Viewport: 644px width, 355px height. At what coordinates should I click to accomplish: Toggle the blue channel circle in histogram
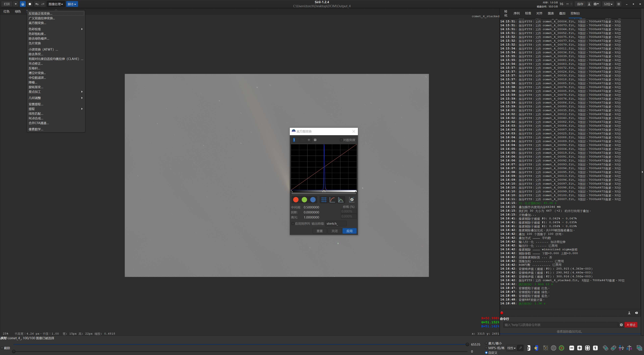point(313,199)
